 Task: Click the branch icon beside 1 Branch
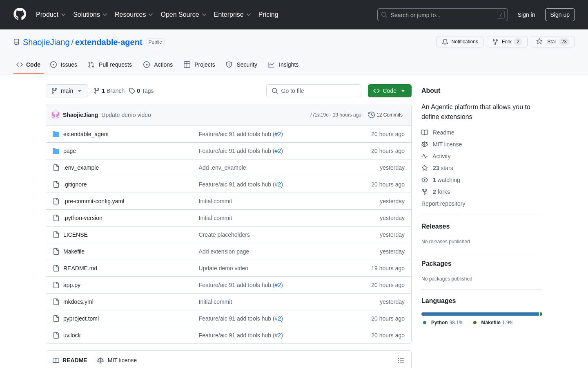tap(97, 91)
